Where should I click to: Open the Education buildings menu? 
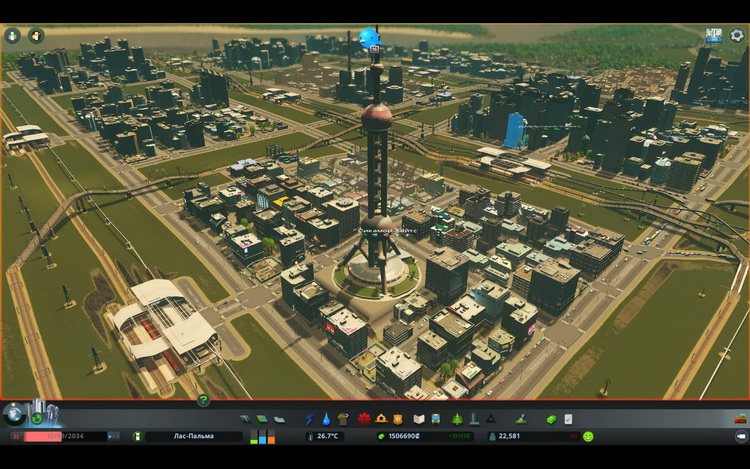point(419,419)
